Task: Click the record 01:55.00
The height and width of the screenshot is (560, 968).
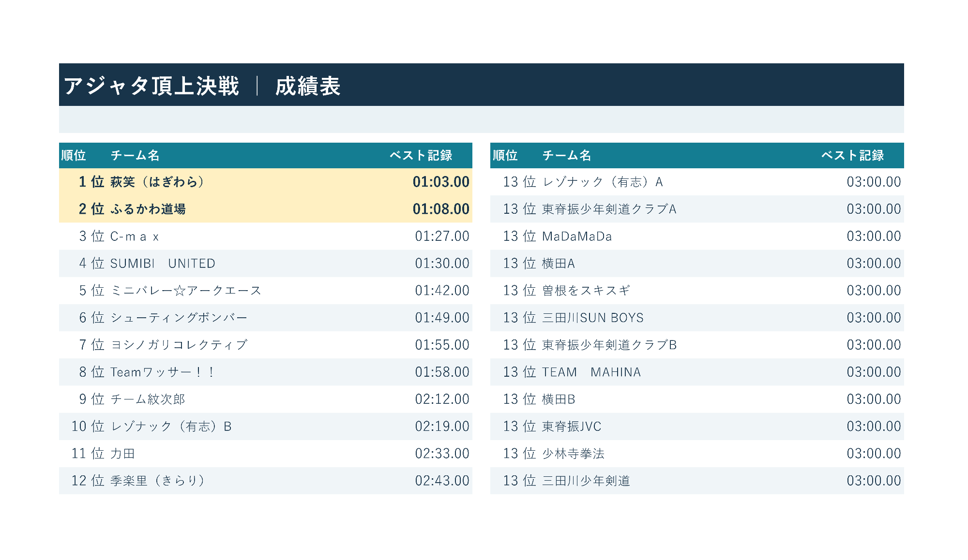Action: [442, 345]
